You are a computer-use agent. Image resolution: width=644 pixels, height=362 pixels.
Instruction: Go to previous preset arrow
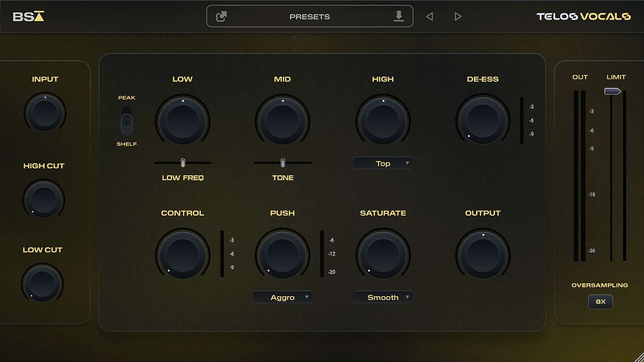click(430, 17)
